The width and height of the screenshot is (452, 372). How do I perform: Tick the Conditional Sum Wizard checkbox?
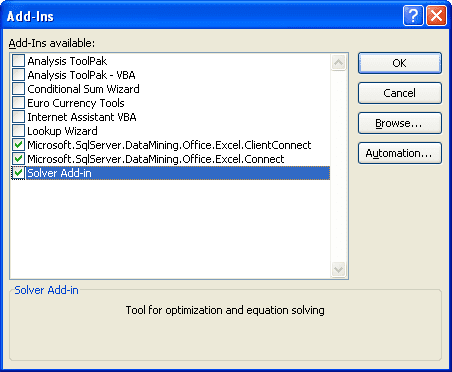(18, 89)
